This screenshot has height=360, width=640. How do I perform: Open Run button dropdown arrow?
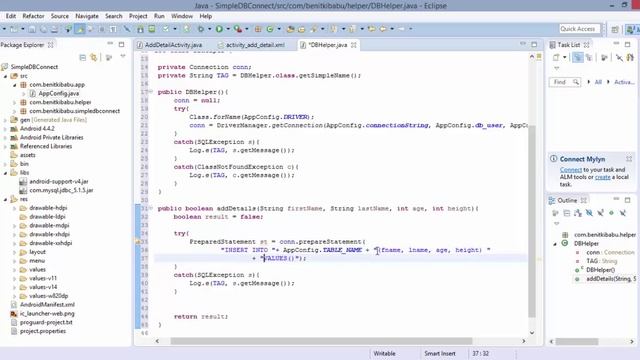pos(228,29)
